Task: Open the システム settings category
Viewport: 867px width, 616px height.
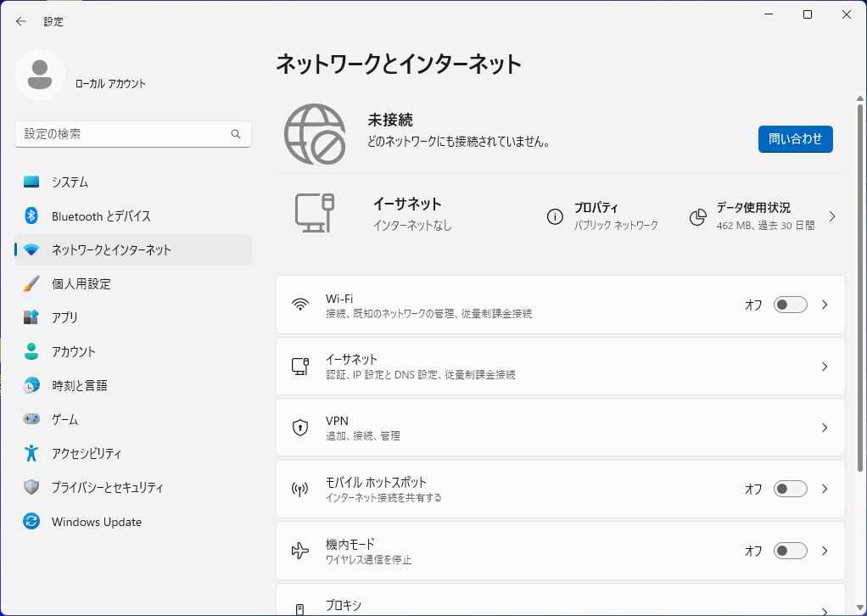Action: (133, 182)
